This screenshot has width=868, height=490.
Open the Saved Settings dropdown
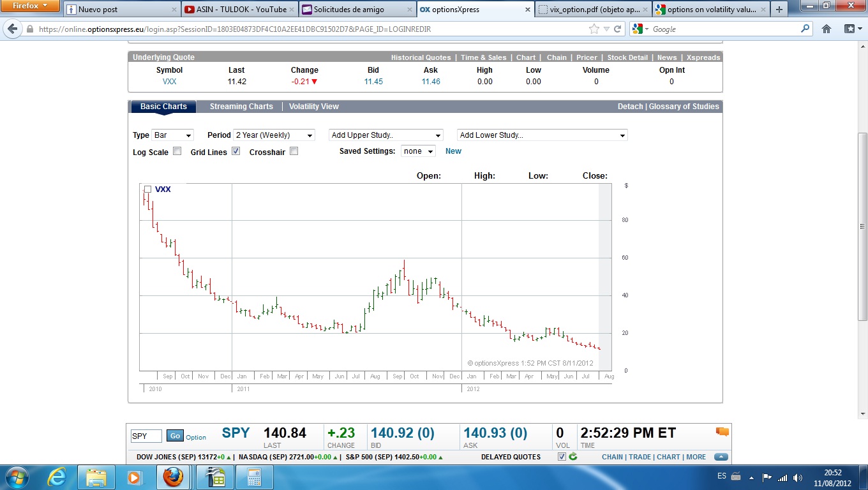click(x=418, y=151)
